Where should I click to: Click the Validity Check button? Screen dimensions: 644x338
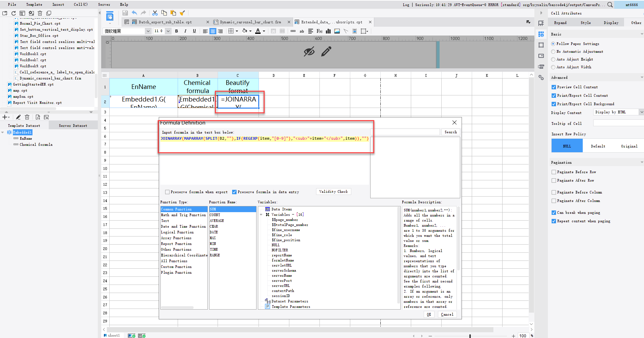pyautogui.click(x=333, y=191)
